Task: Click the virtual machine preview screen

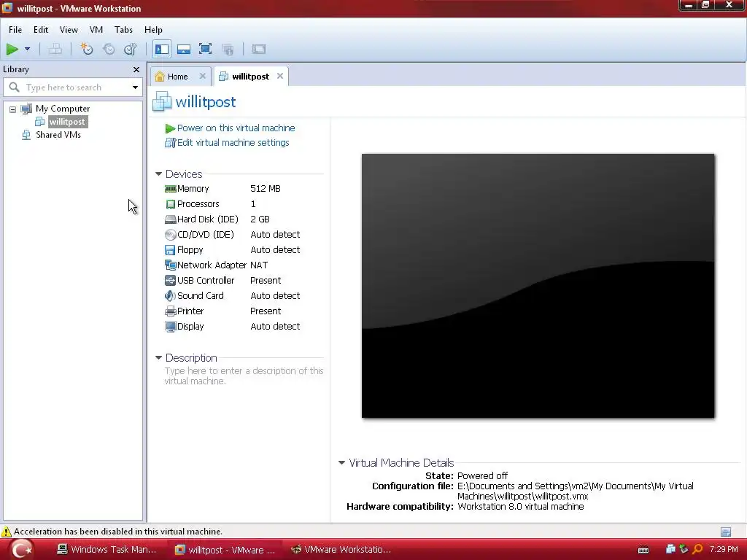Action: [538, 286]
